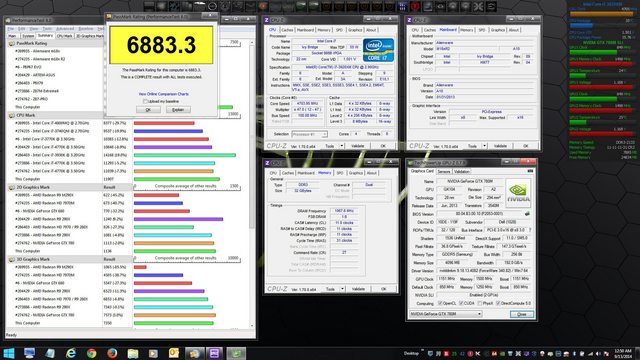Screen dimensions: 640x360
Task: Open File Explorer folder icon in taskbar
Action: coord(133,353)
